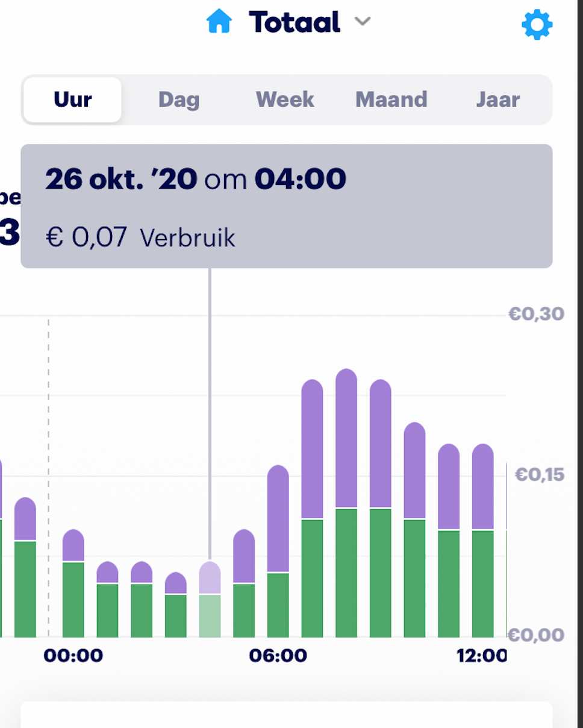583x728 pixels.
Task: Click the bar left of the dashed midnight line
Action: pyautogui.click(x=25, y=567)
